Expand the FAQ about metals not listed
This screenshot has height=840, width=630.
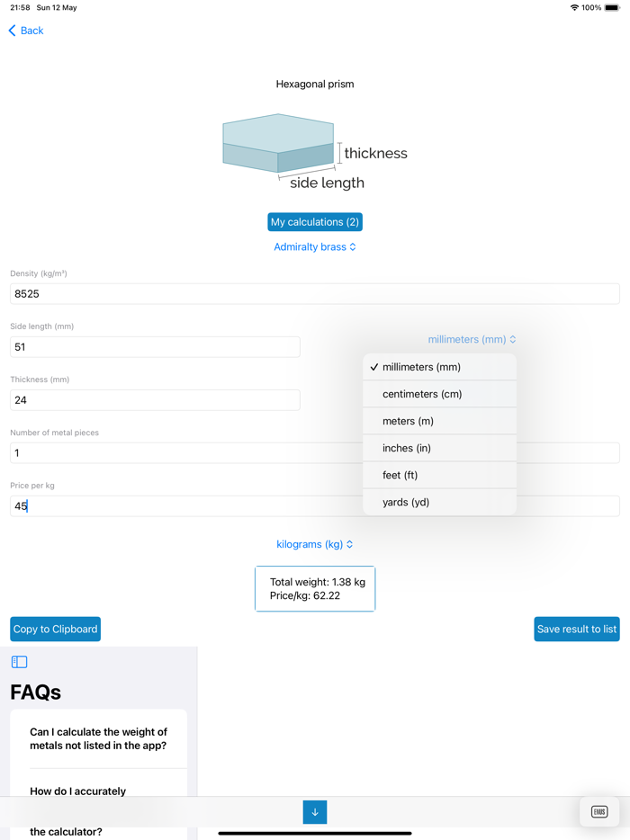[x=99, y=738]
